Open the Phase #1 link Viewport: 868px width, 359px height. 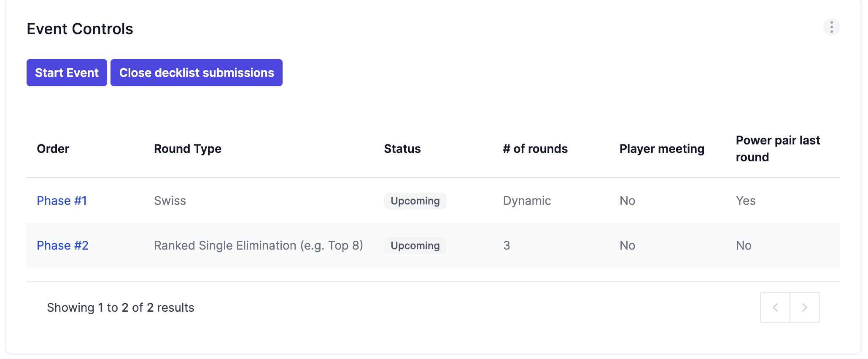(62, 201)
